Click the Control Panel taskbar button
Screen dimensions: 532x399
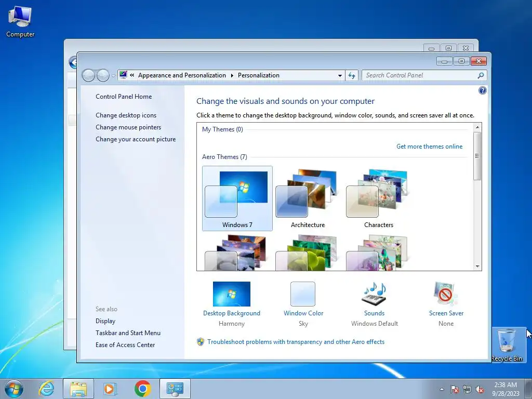[175, 389]
